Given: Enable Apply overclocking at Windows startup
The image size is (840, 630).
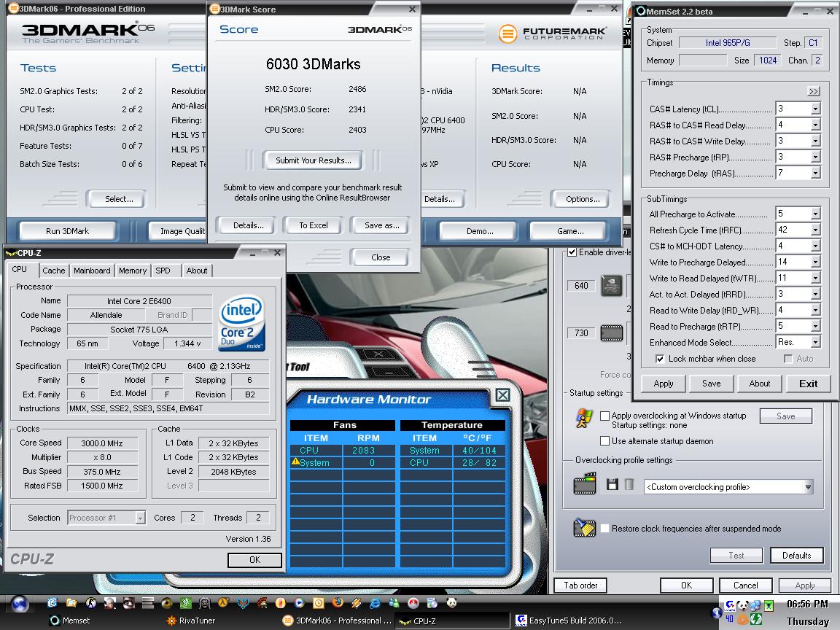Looking at the screenshot, I should [x=604, y=416].
